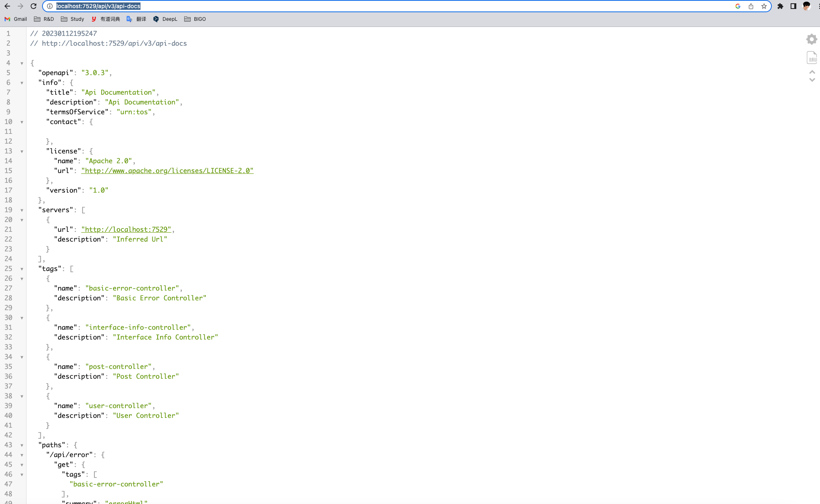Open the Gmail bookmark

click(16, 19)
